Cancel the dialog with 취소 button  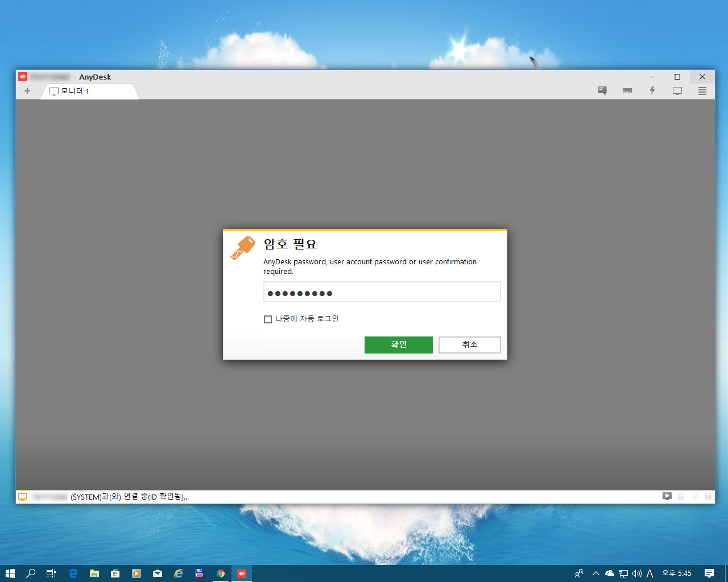(469, 344)
